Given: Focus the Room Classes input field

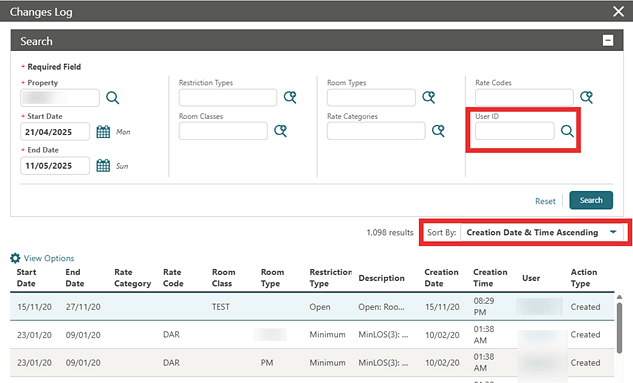Looking at the screenshot, I should pyautogui.click(x=223, y=131).
